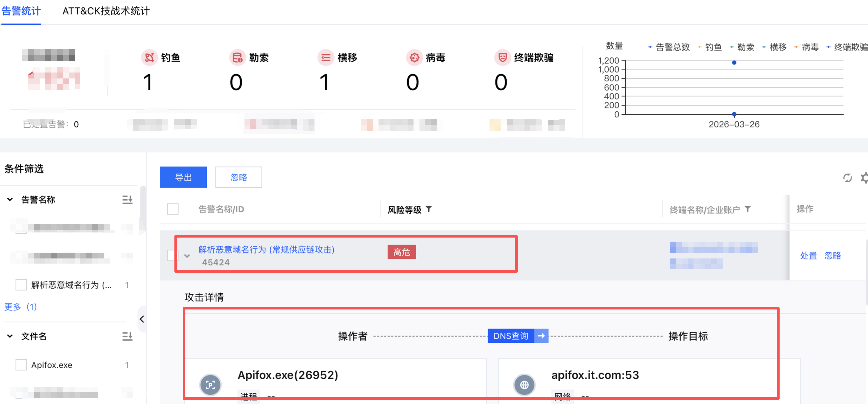Click the filter funnel next to 风险等级
Screen dimensions: 868x404
click(429, 209)
